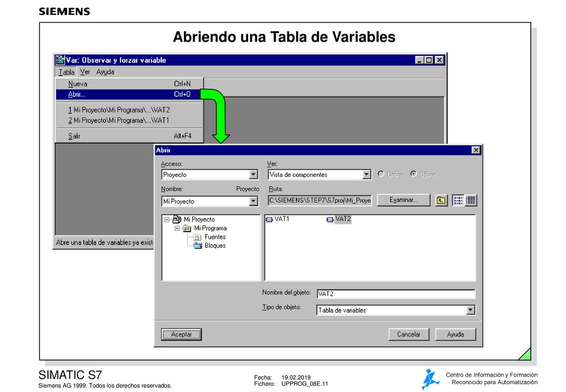Open the Acceso dropdown showing Proyecto

pos(254,175)
